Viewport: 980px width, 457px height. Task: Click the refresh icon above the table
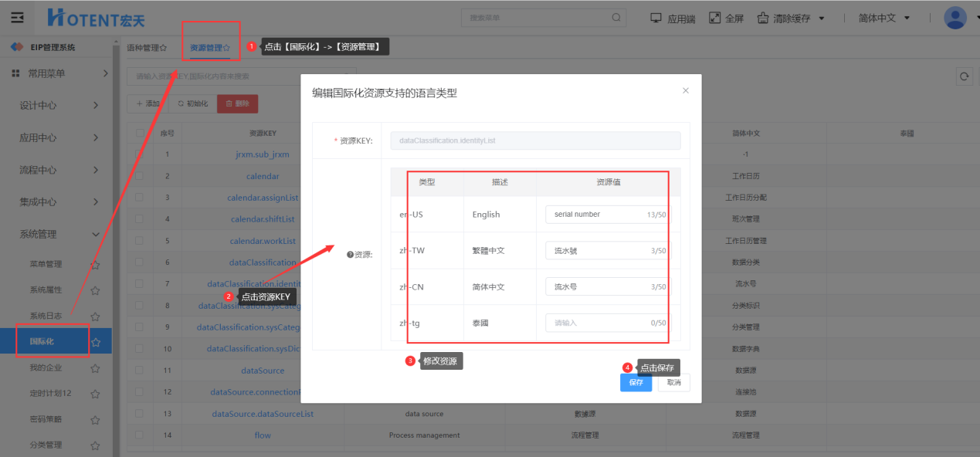tap(963, 76)
